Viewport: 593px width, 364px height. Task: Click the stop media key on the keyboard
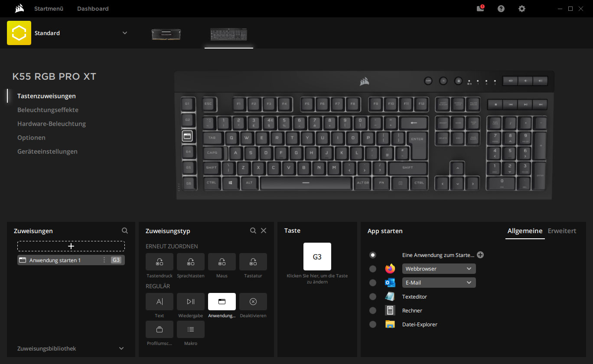[x=495, y=104]
